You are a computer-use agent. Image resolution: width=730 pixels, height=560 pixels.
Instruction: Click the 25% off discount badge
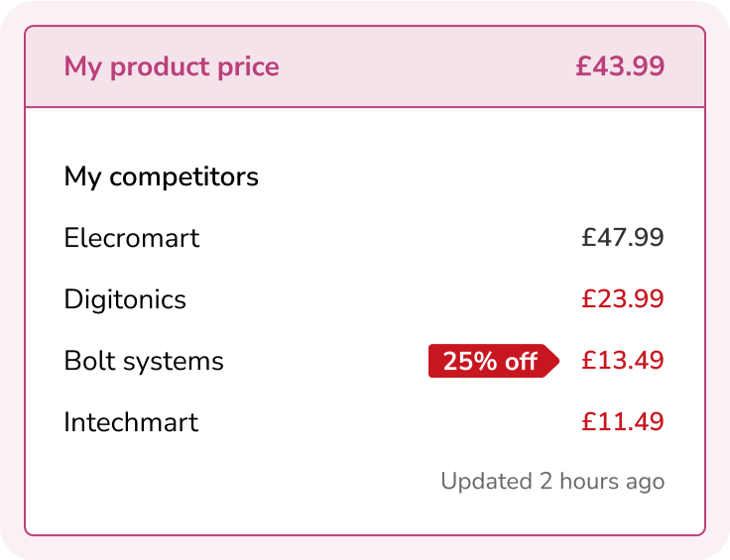494,361
